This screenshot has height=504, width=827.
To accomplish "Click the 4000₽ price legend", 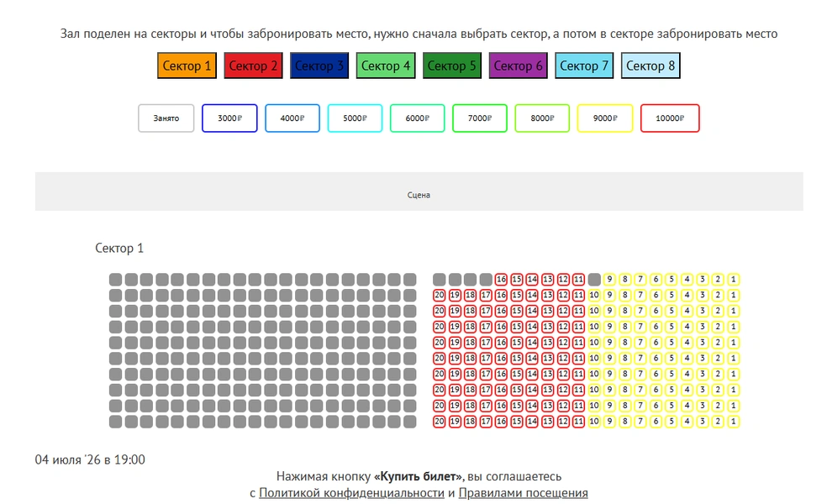I will (x=292, y=118).
